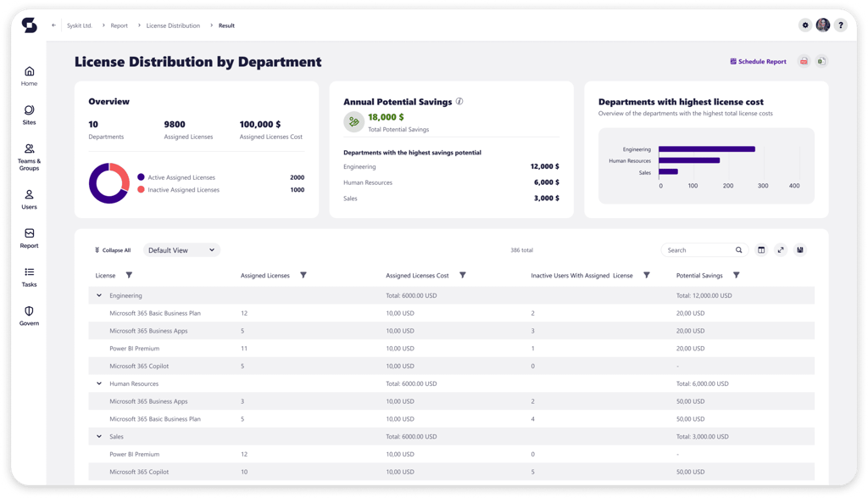Select Microsoft 365 Copilot row under Engineering
Viewport: 868px width, 498px height.
click(x=451, y=367)
